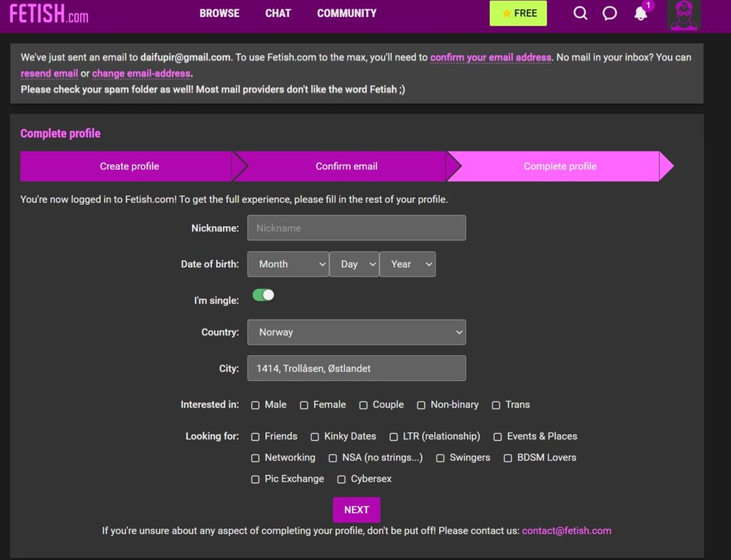Click the profile avatar in header
The height and width of the screenshot is (560, 731).
(x=684, y=15)
